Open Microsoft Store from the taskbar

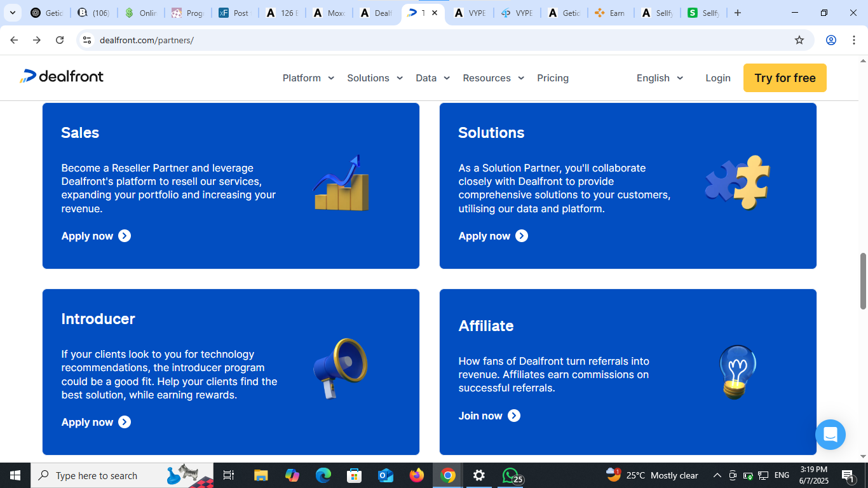(x=354, y=475)
